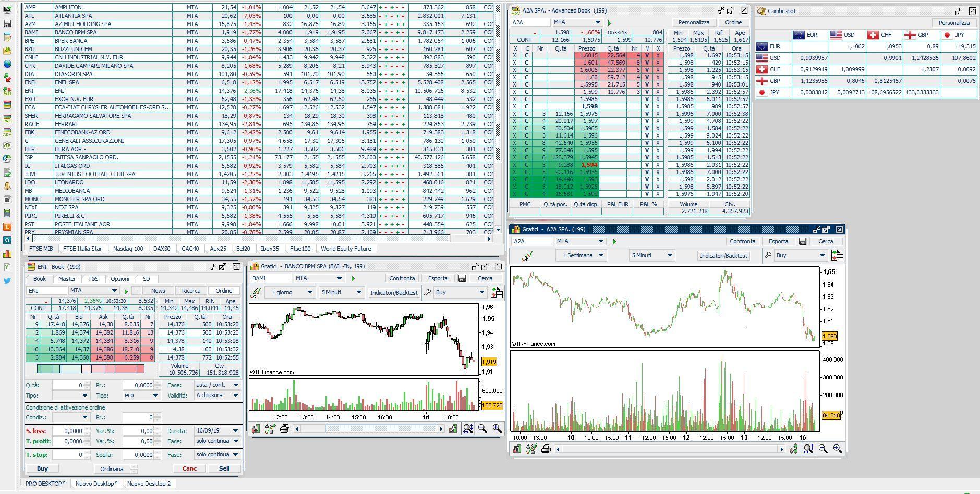This screenshot has height=494, width=980.
Task: Click the orange L icon in left sidebar
Action: 7,227
